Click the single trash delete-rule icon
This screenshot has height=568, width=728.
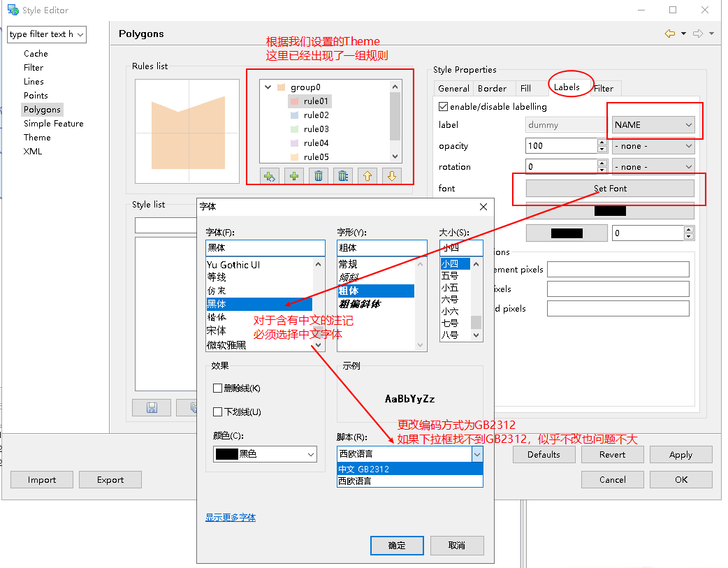point(319,177)
